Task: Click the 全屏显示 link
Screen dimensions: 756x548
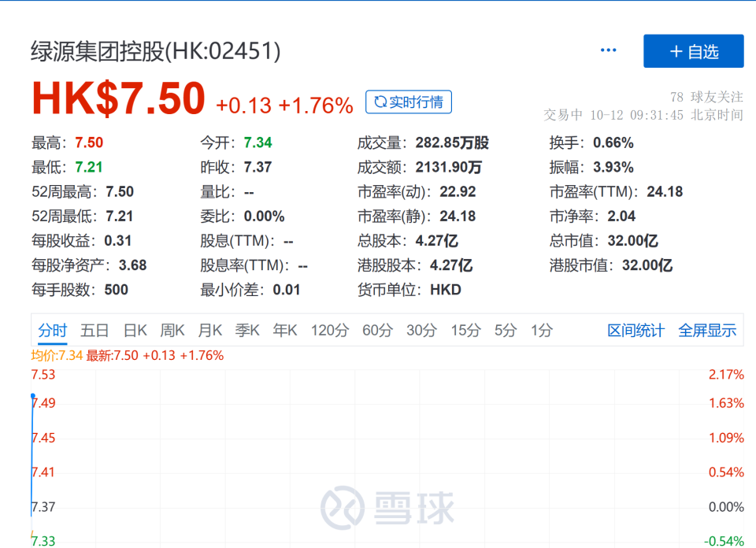Action: coord(707,331)
